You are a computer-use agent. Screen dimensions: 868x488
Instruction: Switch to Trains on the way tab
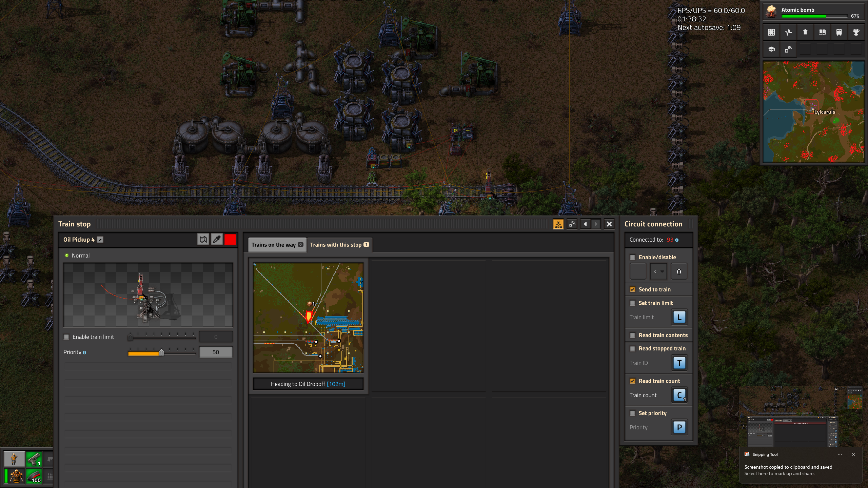coord(277,245)
